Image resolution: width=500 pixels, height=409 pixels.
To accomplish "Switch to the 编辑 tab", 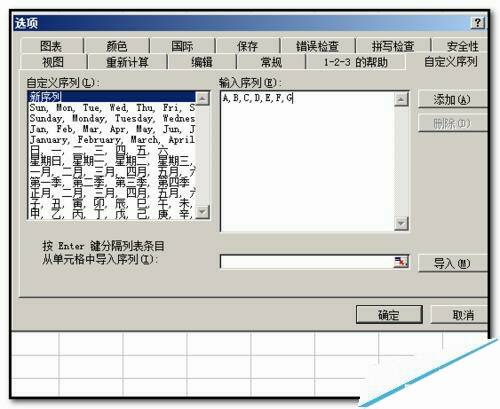I will 202,62.
